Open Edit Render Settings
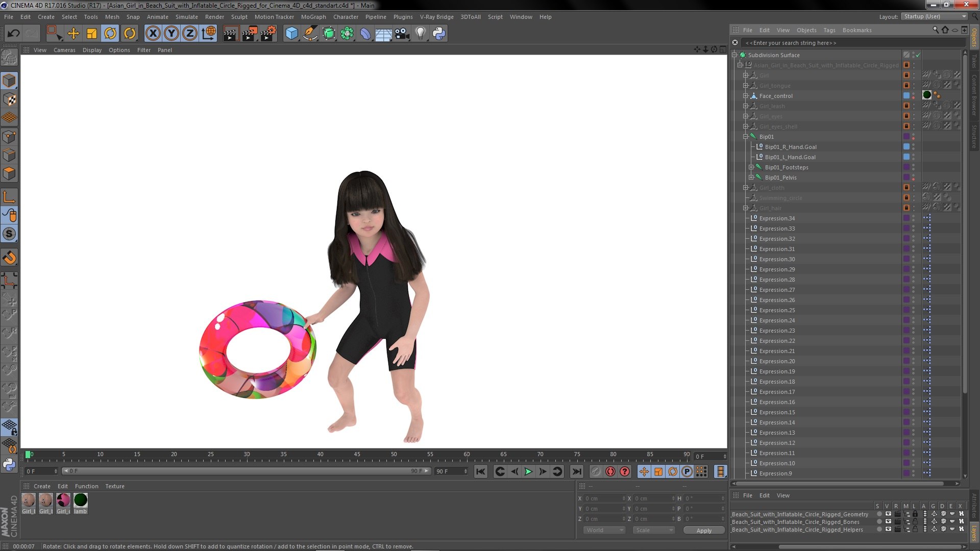 tap(268, 34)
